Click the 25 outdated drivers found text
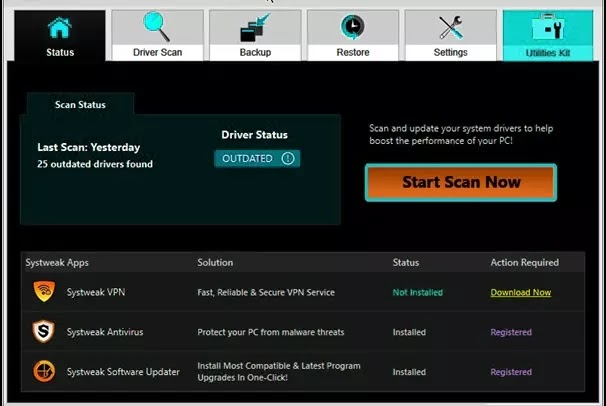This screenshot has width=606, height=406. coord(95,164)
